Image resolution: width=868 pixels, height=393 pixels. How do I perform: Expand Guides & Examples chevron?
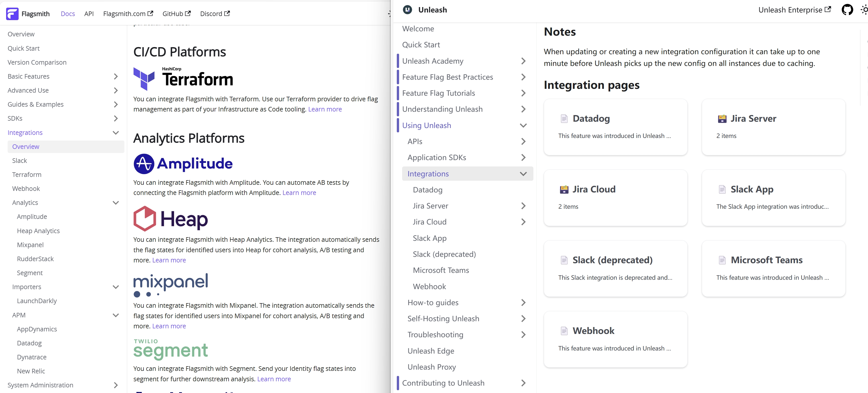click(x=116, y=105)
